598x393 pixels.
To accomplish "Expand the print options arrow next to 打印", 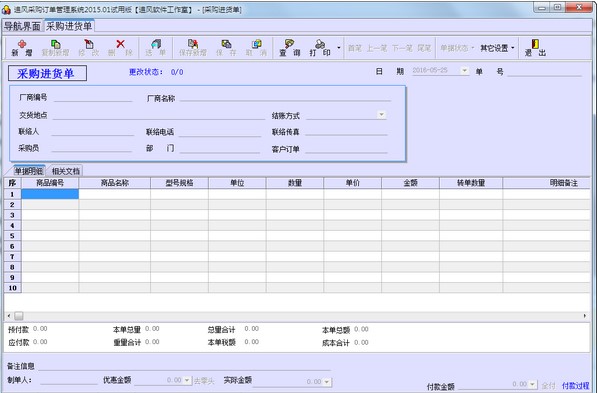I will click(x=339, y=48).
